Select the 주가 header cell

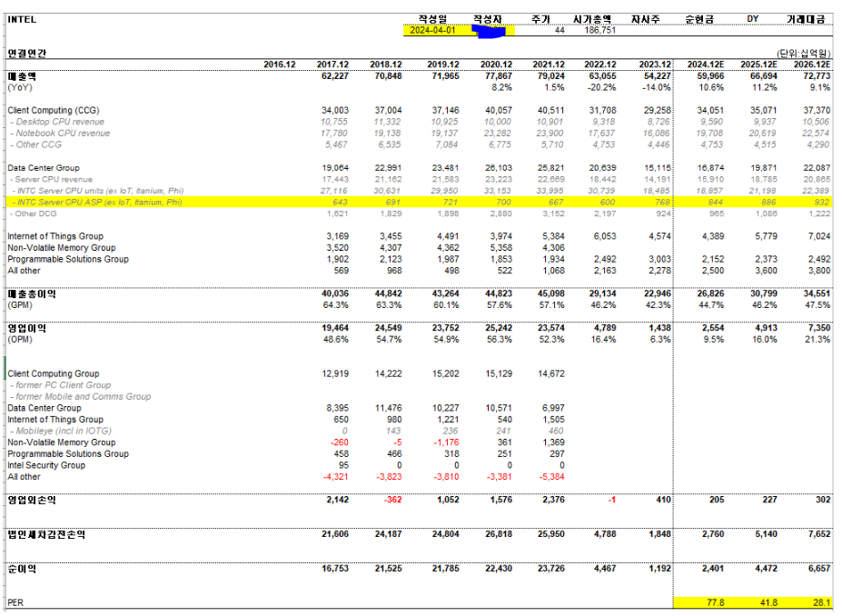(540, 19)
